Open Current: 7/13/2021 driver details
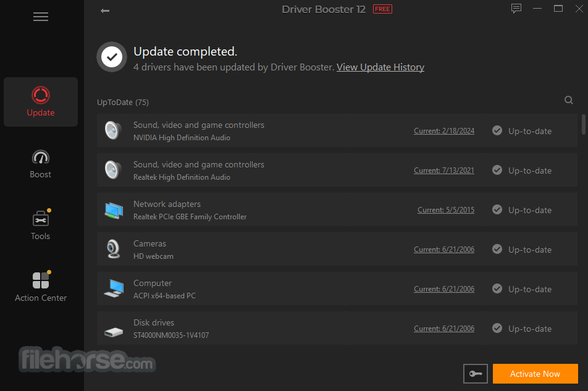 click(x=444, y=170)
